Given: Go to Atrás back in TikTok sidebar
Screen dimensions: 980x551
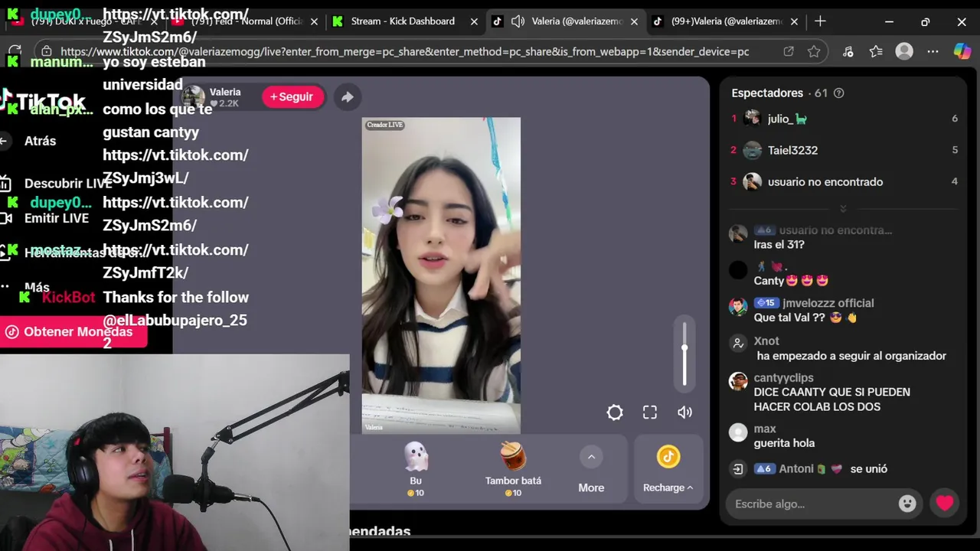Looking at the screenshot, I should pyautogui.click(x=40, y=141).
